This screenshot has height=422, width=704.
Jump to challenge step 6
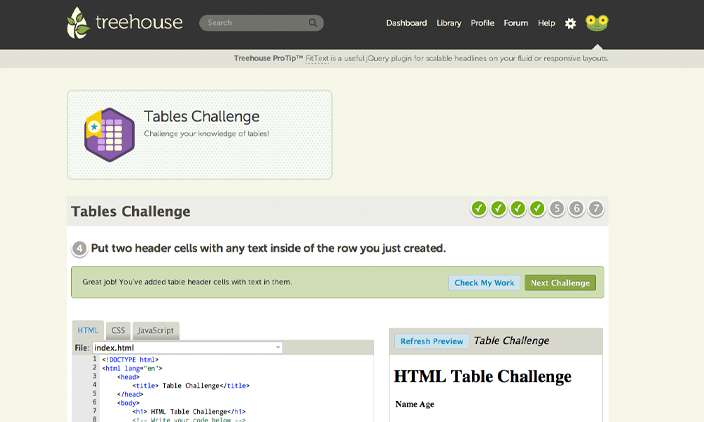pyautogui.click(x=576, y=209)
